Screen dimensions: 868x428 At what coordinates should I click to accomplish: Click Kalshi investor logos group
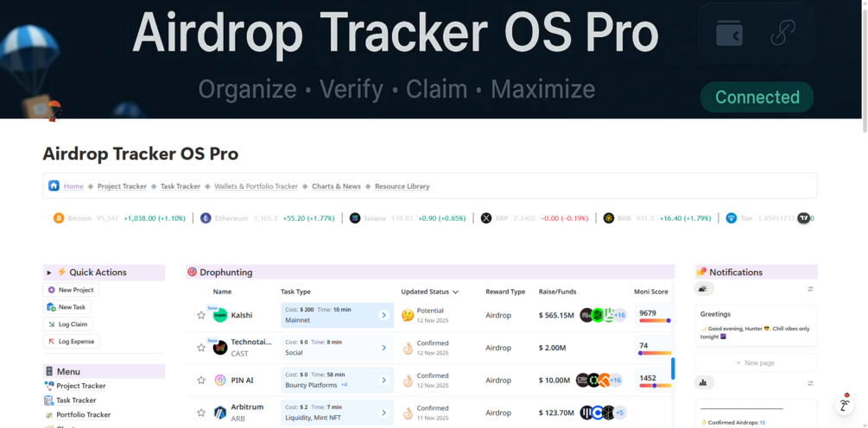[x=603, y=315]
